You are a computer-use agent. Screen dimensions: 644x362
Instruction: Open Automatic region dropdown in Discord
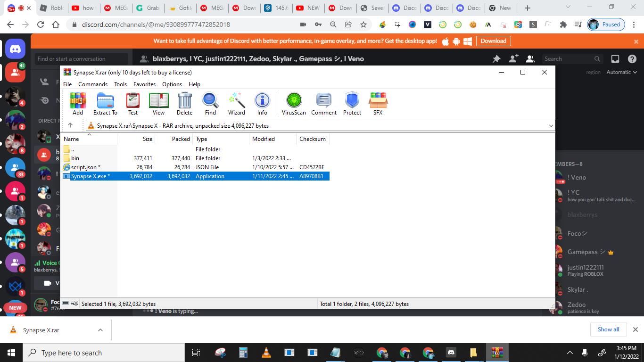[x=621, y=72]
